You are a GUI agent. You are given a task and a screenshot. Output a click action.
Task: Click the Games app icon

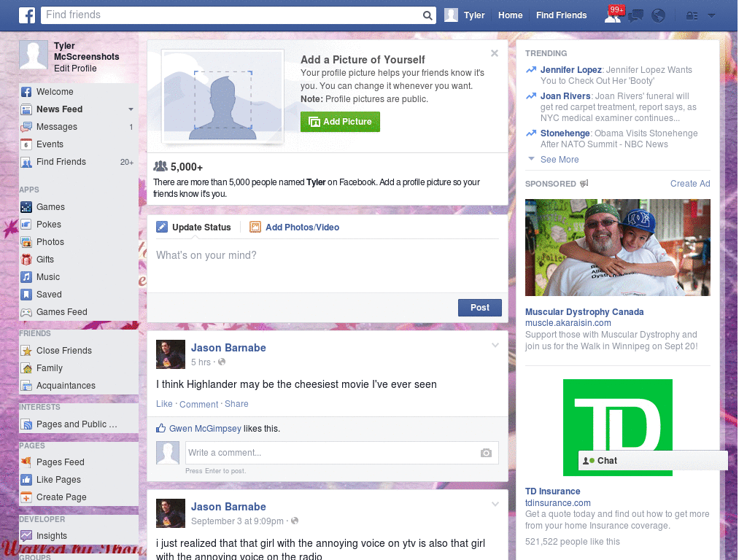tap(26, 207)
